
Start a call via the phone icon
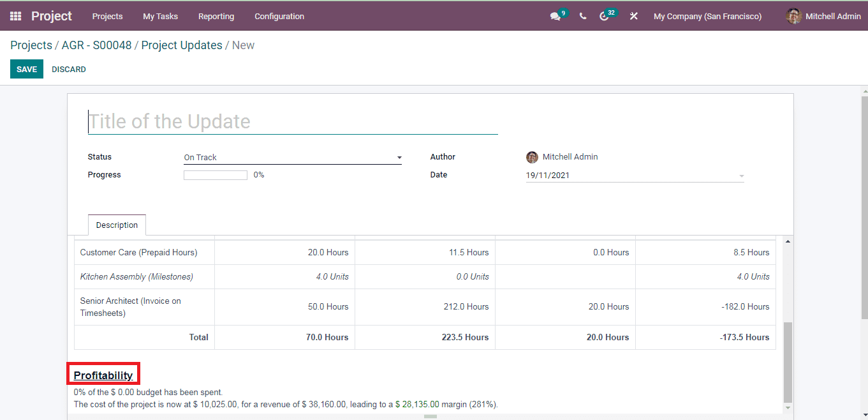coord(582,16)
